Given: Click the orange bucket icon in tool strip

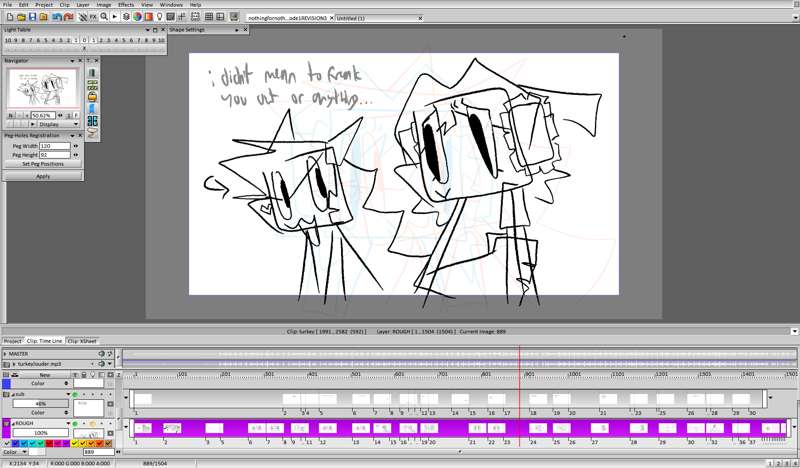Looking at the screenshot, I should tap(92, 96).
